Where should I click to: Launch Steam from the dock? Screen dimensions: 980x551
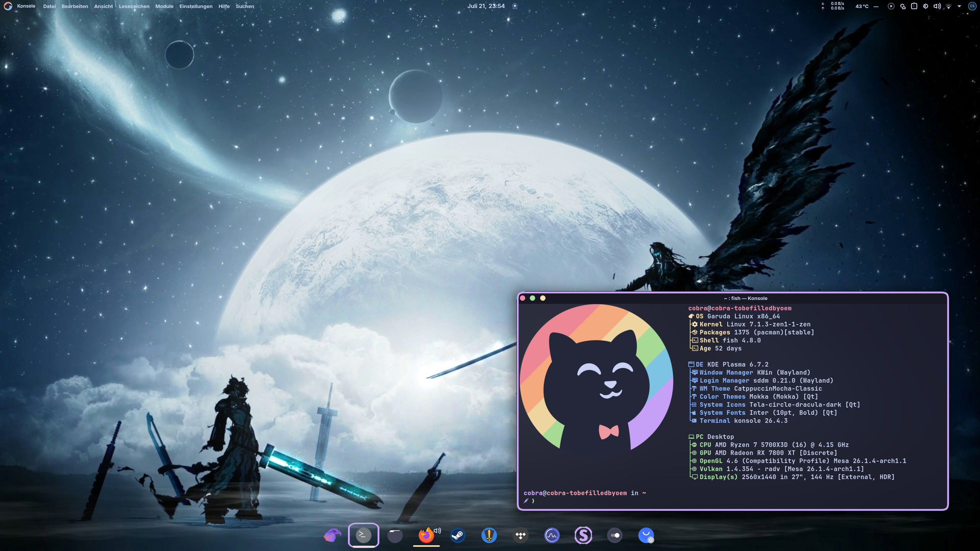pyautogui.click(x=457, y=535)
